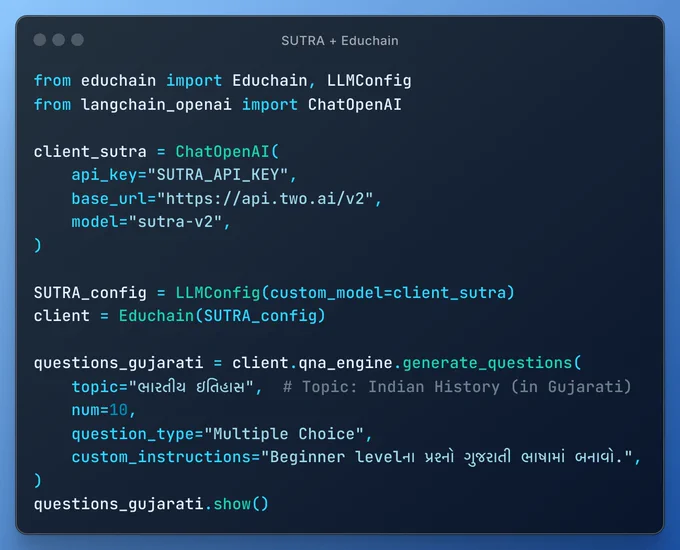The height and width of the screenshot is (550, 680).
Task: Click the 'api_key' parameter name
Action: click(105, 175)
